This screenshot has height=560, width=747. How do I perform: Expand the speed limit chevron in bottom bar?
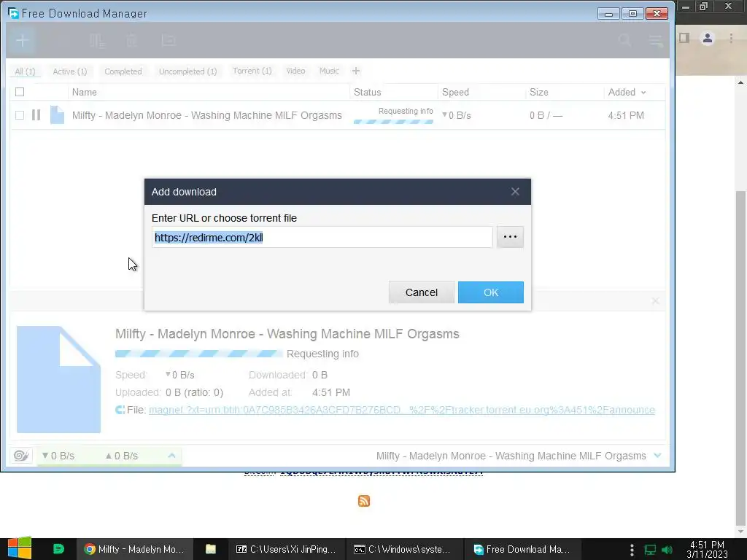click(172, 456)
